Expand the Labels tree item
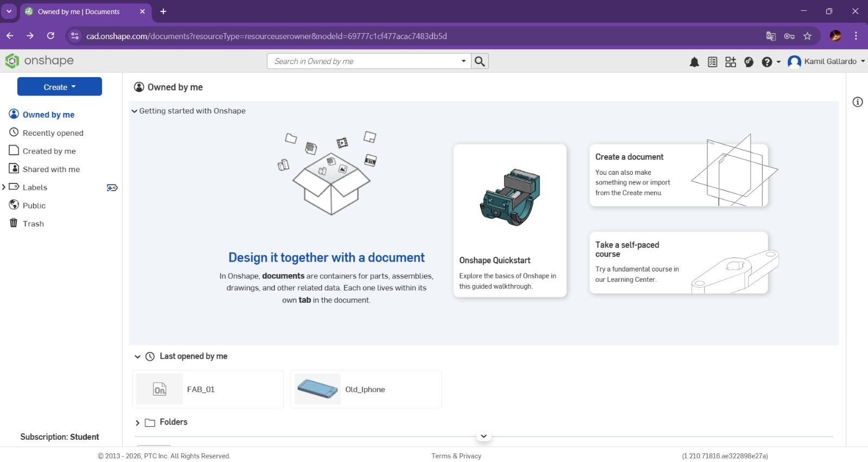Screen dimensions: 868x462 click(4, 187)
